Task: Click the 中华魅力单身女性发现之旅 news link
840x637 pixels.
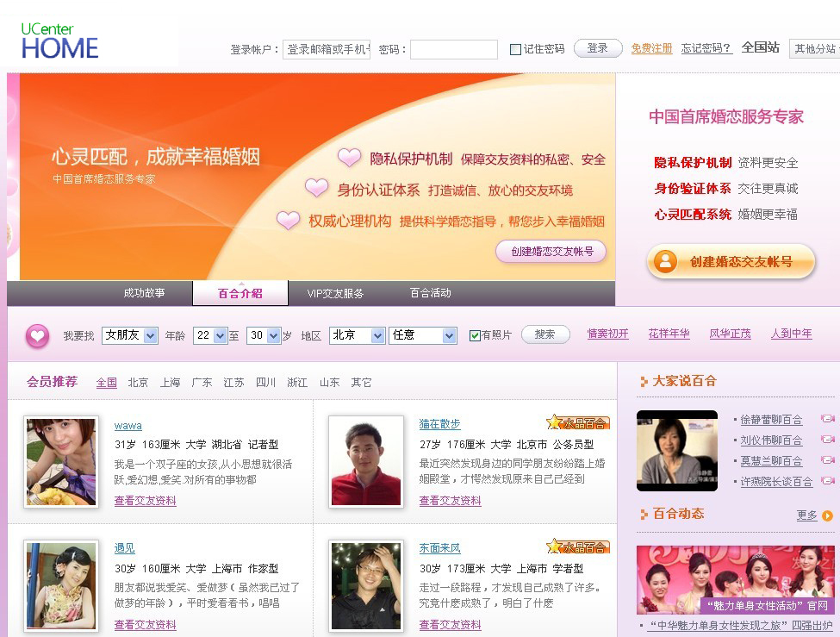Action: (x=740, y=625)
